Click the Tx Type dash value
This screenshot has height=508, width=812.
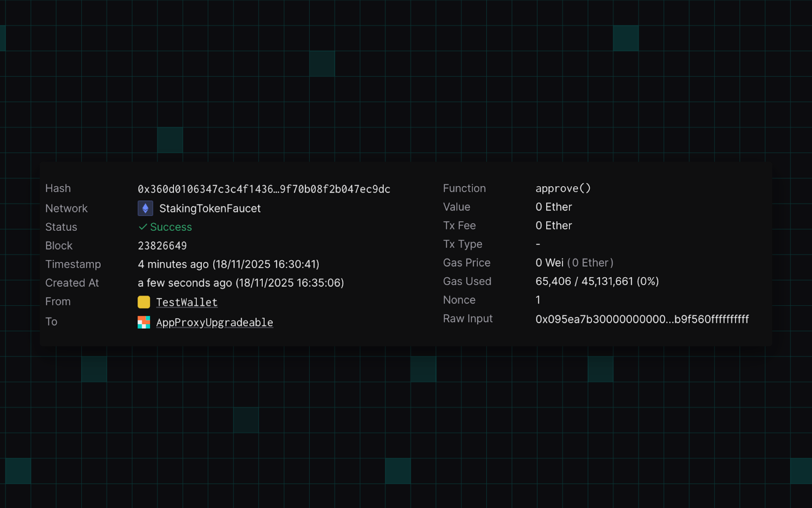click(x=538, y=244)
